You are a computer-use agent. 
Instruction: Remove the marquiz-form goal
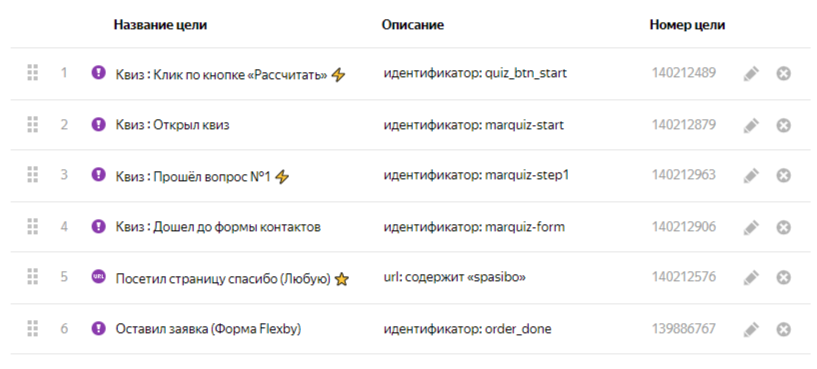click(783, 227)
